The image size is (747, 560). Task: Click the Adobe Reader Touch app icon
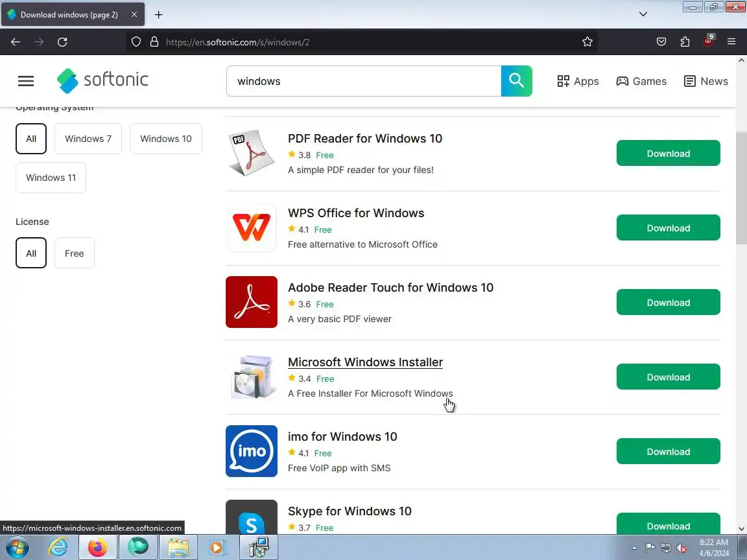252,302
